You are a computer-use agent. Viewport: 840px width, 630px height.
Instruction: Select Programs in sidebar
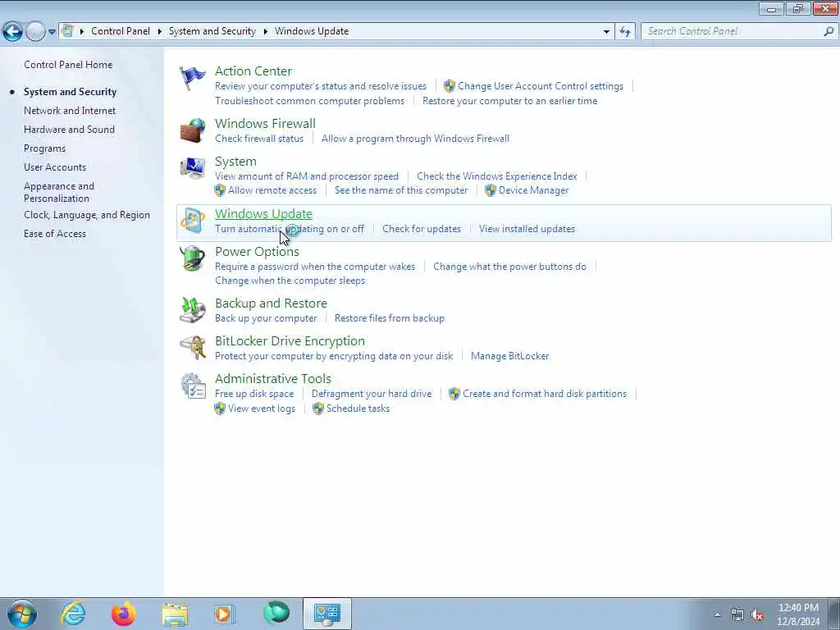pos(44,148)
